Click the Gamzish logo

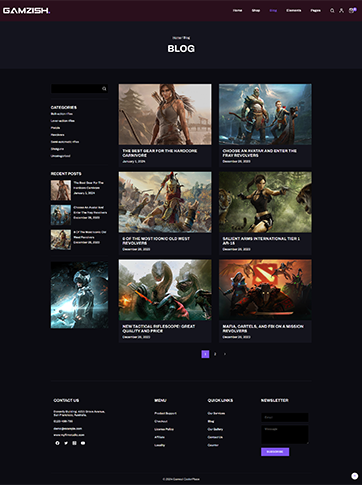tap(26, 11)
